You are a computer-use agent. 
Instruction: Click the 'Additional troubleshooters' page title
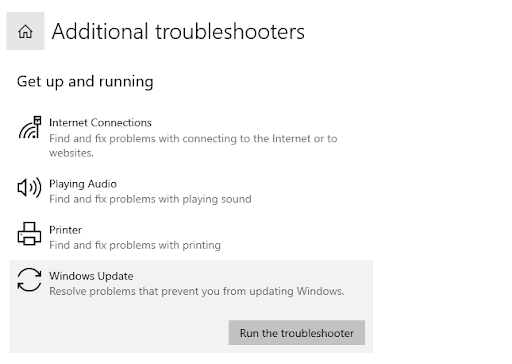click(x=178, y=32)
